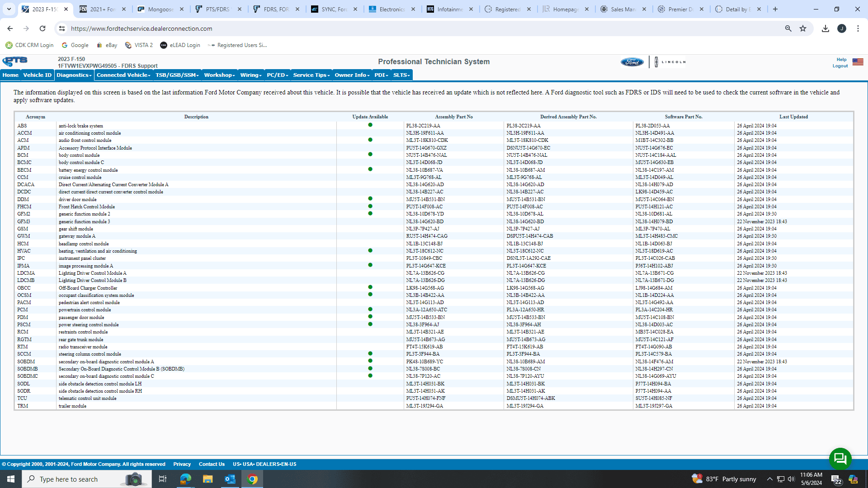The image size is (868, 488).
Task: Expand the Diagnostics dropdown menu
Action: 74,75
